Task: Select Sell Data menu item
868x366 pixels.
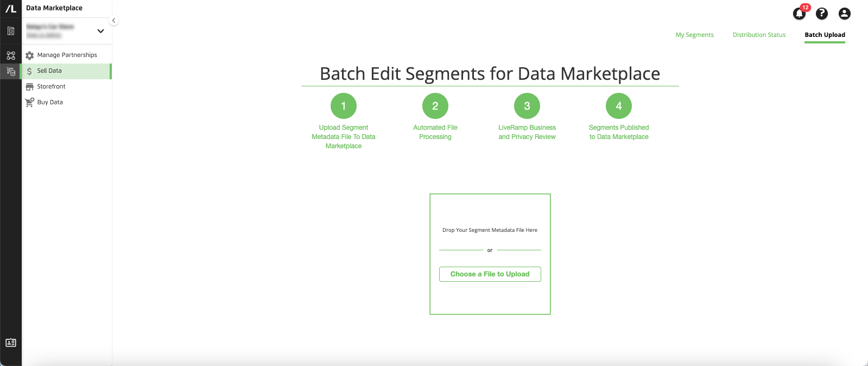Action: [66, 71]
